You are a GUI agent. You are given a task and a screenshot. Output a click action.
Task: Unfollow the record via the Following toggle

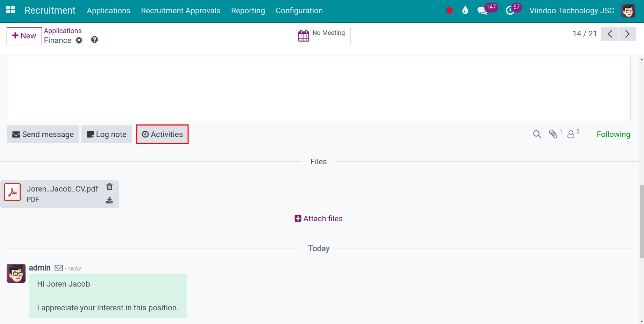pos(613,134)
